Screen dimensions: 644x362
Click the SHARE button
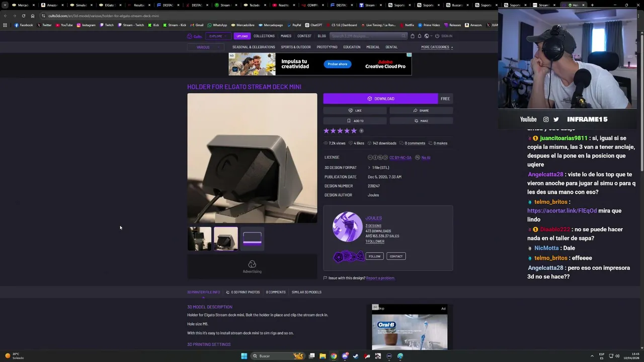click(x=421, y=111)
